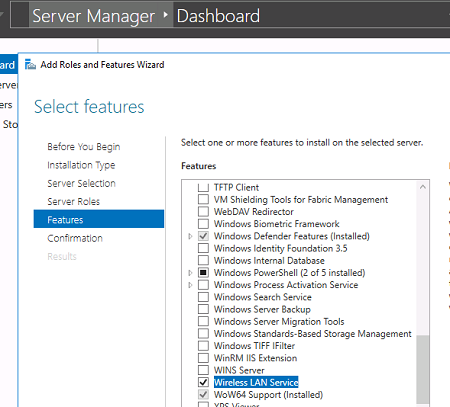Check the TFTP Client checkbox

click(203, 187)
